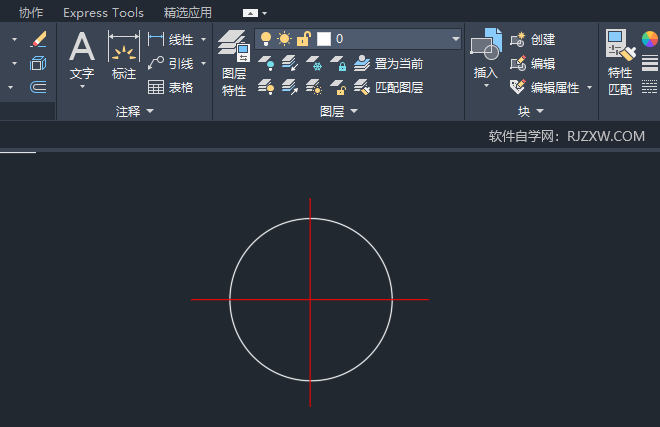The height and width of the screenshot is (427, 660).
Task: Open the 线性 dropdown arrow
Action: 204,40
